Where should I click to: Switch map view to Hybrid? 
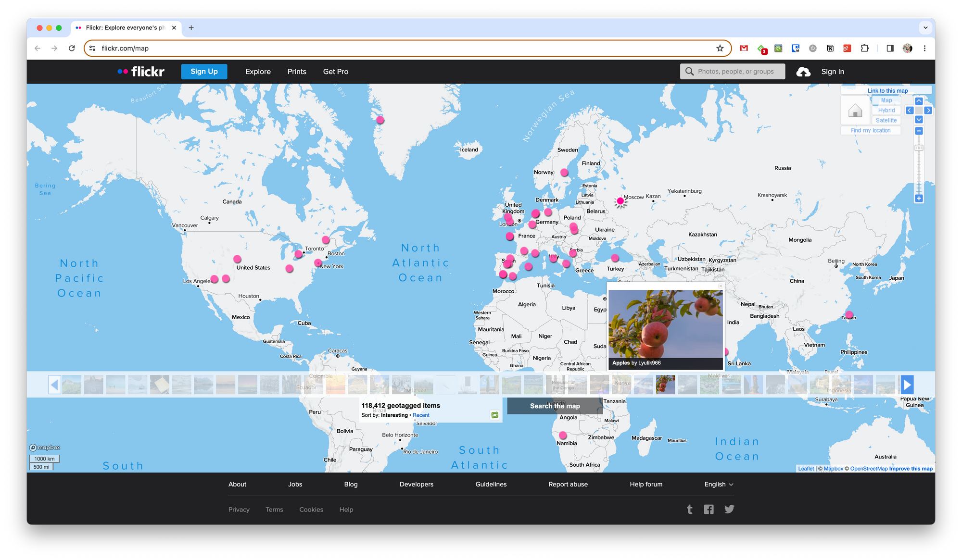pyautogui.click(x=886, y=110)
